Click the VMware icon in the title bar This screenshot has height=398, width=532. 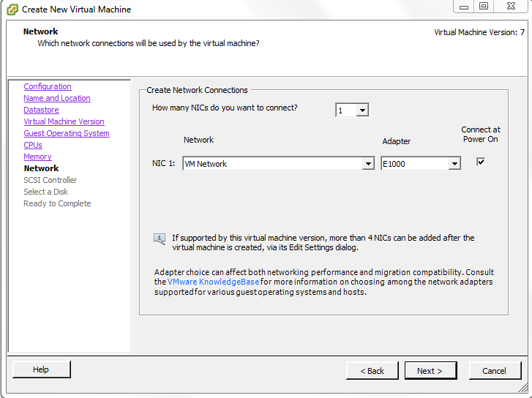click(x=10, y=9)
